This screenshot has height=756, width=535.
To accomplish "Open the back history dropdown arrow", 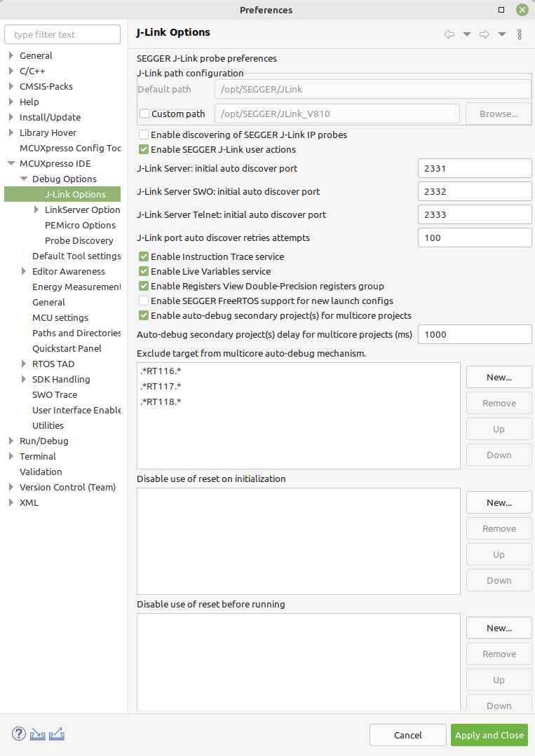I will [x=466, y=34].
